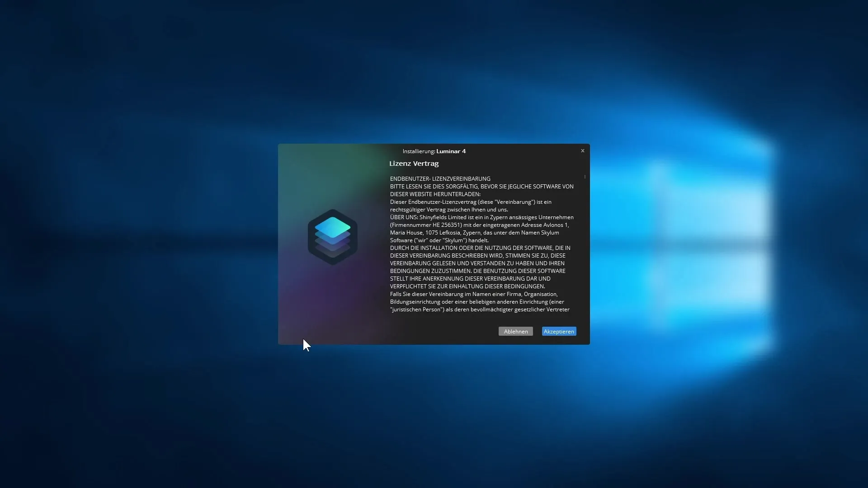
Task: Click the line containing 'Firmennummer HE 256351'
Action: [480, 225]
